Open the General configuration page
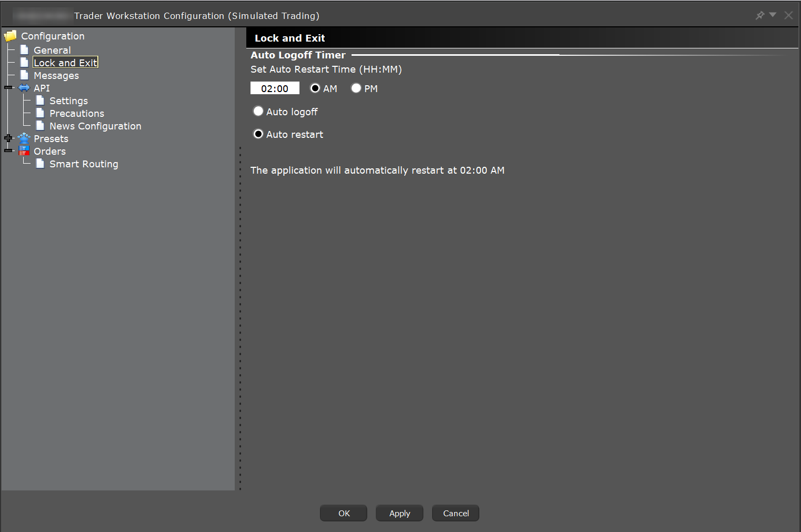The width and height of the screenshot is (801, 532). 52,50
